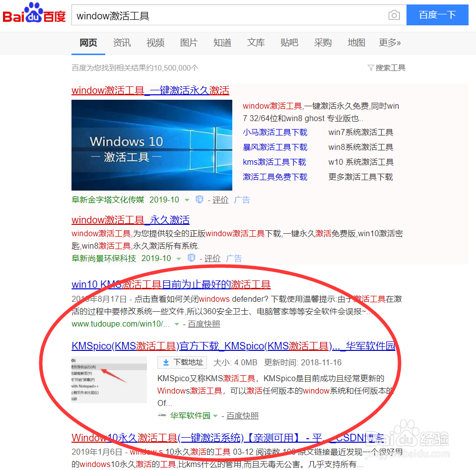Image resolution: width=476 pixels, height=470 pixels.
Task: Open the 地图 tab
Action: coord(356,43)
